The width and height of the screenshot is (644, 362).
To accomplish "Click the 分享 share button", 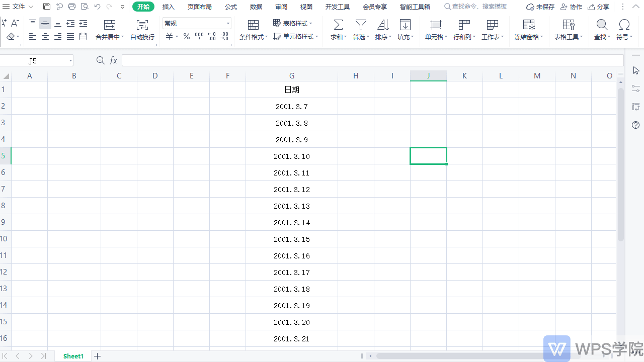I will (599, 7).
